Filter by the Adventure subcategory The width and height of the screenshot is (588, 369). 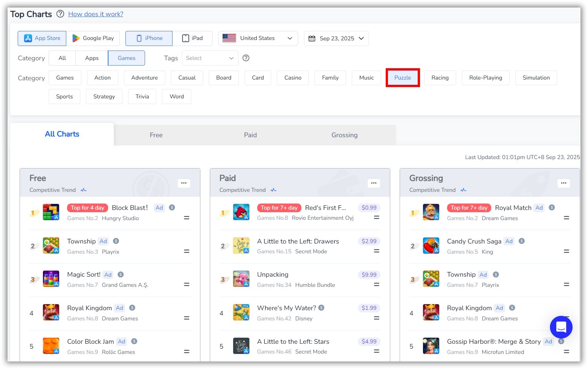click(145, 78)
